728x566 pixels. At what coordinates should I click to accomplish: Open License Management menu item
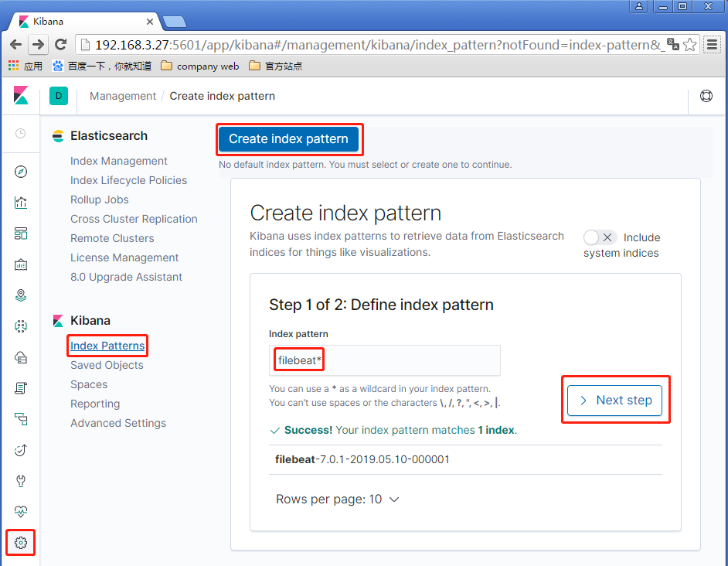pos(124,257)
